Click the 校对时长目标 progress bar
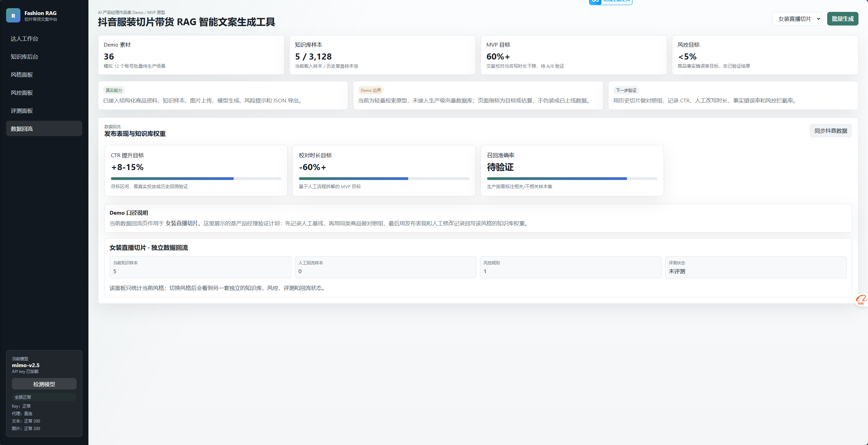 pos(384,179)
